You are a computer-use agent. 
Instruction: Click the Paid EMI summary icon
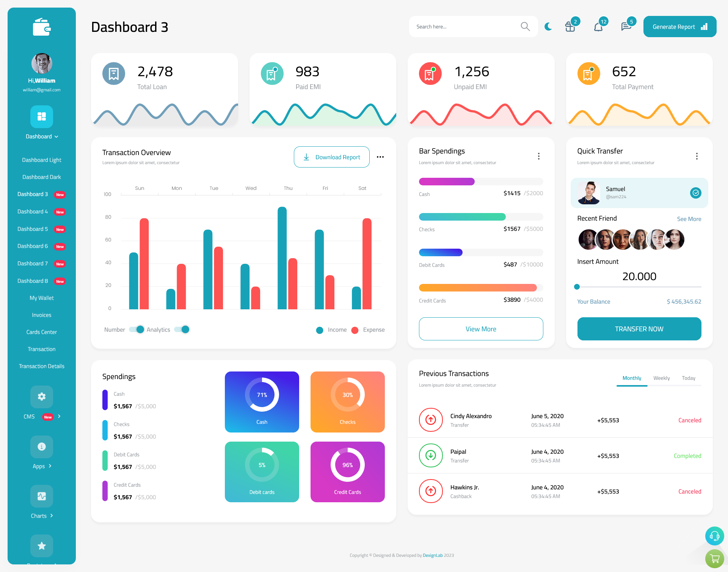point(271,73)
